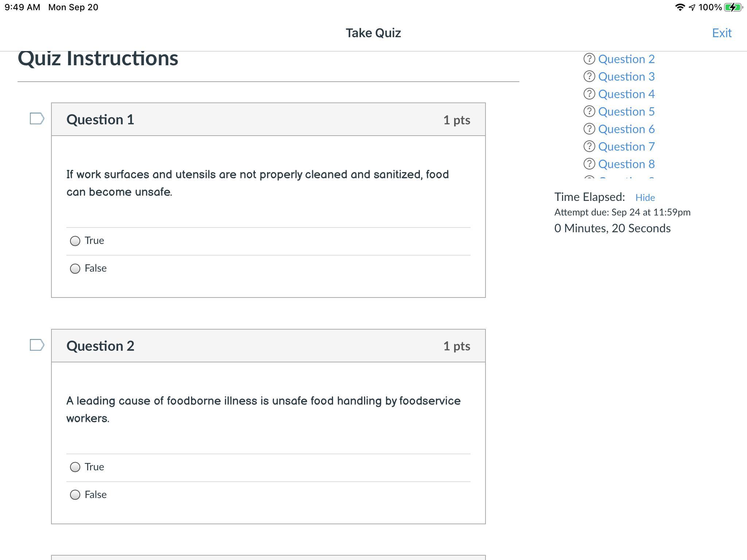
Task: Exit the quiz
Action: click(721, 33)
